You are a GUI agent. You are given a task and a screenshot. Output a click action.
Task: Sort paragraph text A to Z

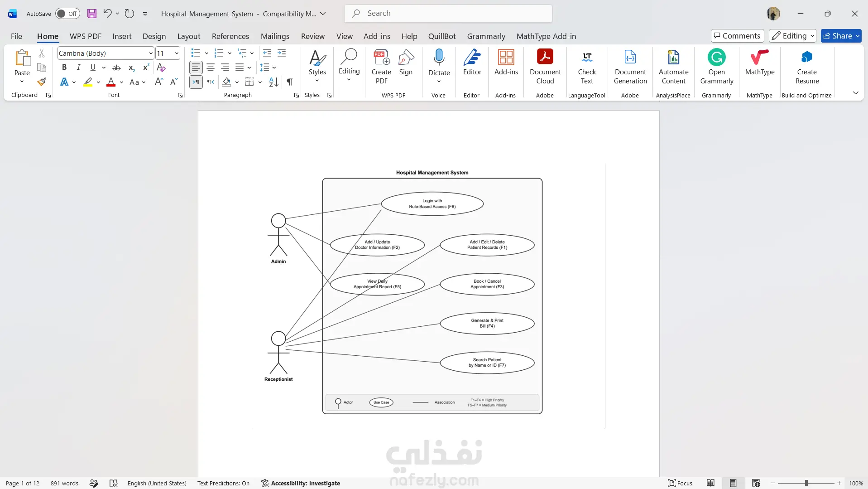coord(273,82)
